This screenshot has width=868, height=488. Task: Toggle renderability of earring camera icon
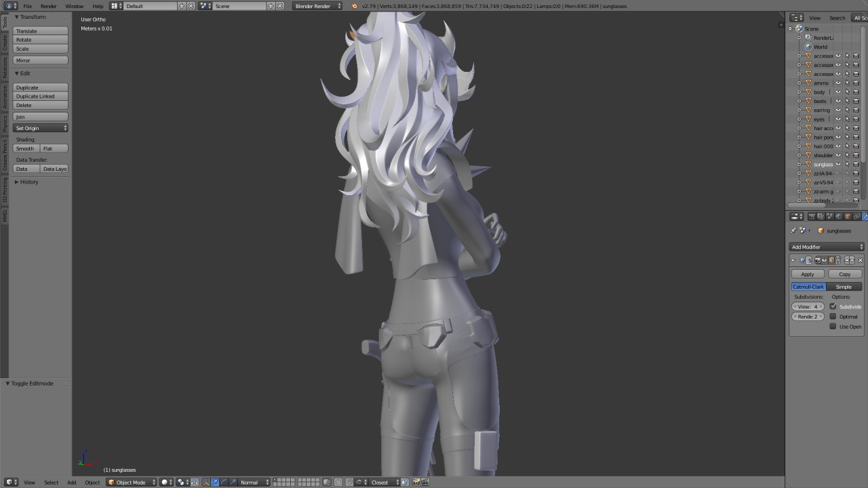(x=856, y=110)
